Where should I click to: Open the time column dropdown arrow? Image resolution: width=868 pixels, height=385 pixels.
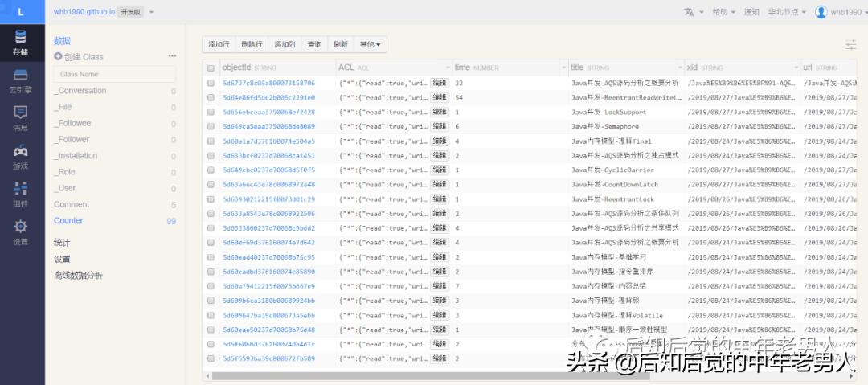(563, 68)
